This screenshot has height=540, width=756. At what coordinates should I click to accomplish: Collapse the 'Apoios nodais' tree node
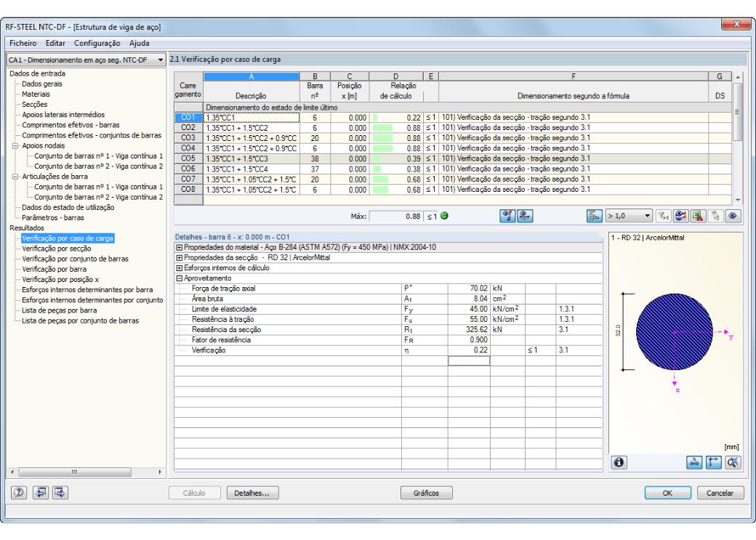(15, 145)
